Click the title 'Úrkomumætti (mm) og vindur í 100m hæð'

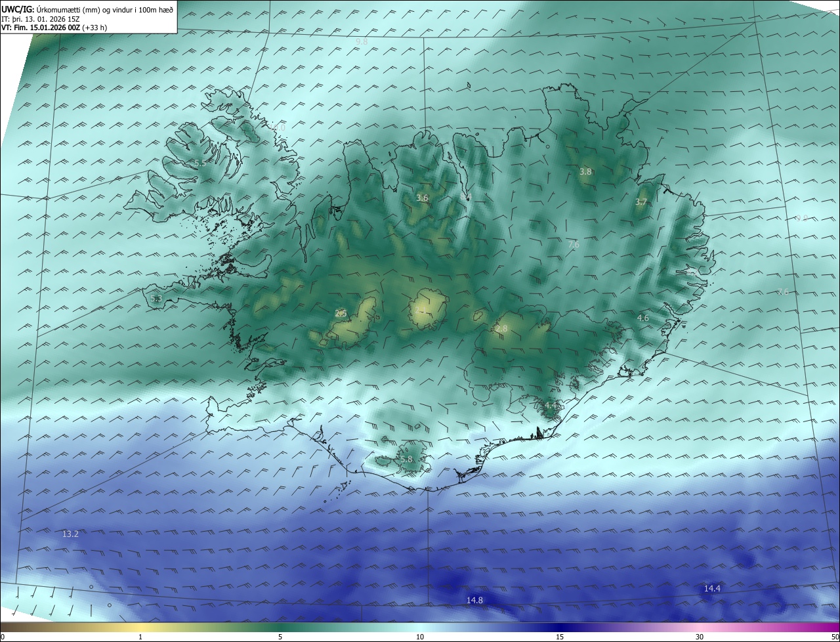point(104,9)
